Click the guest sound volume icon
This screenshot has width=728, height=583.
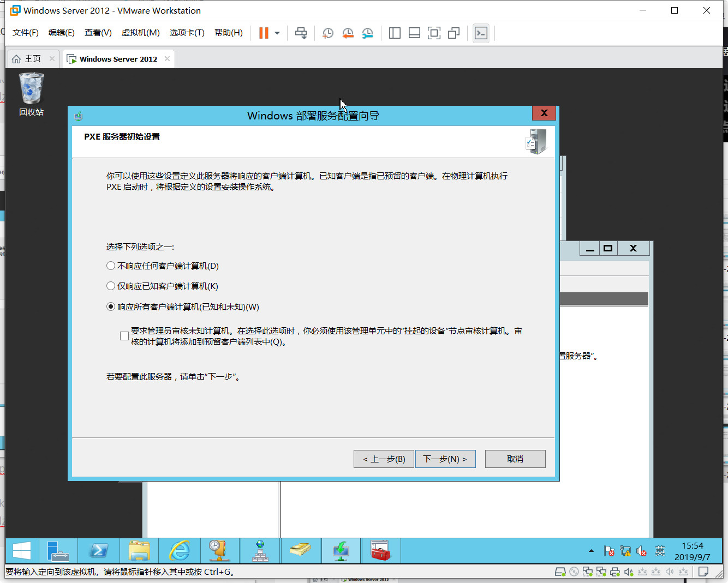click(x=642, y=551)
